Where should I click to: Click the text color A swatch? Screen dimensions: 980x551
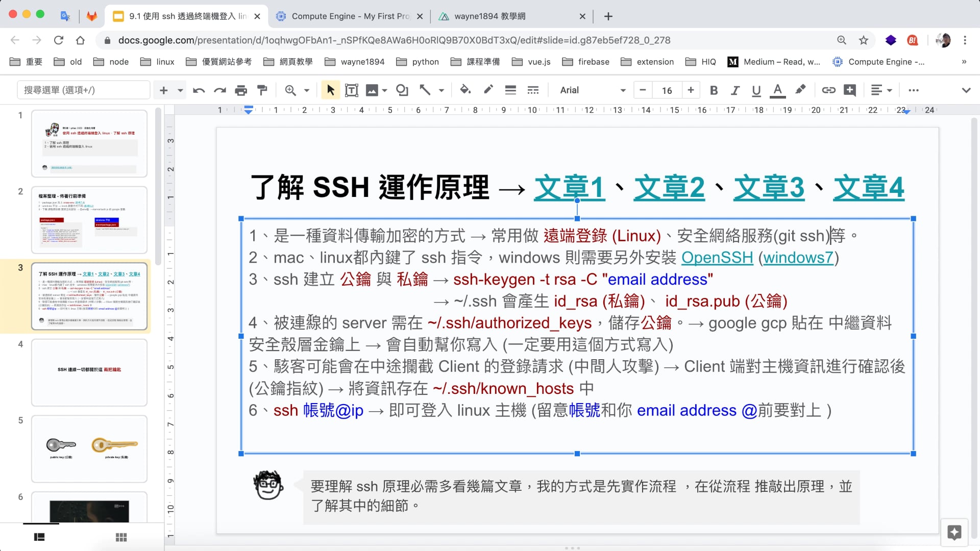(777, 90)
